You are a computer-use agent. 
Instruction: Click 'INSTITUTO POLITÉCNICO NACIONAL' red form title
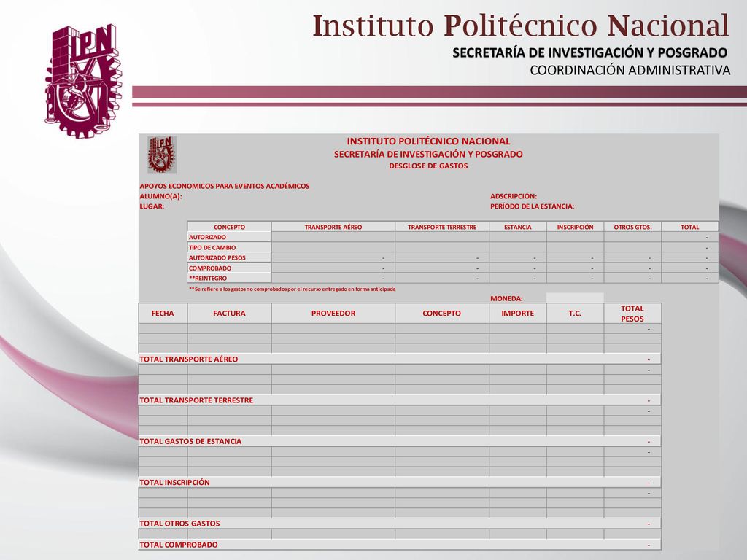click(428, 141)
